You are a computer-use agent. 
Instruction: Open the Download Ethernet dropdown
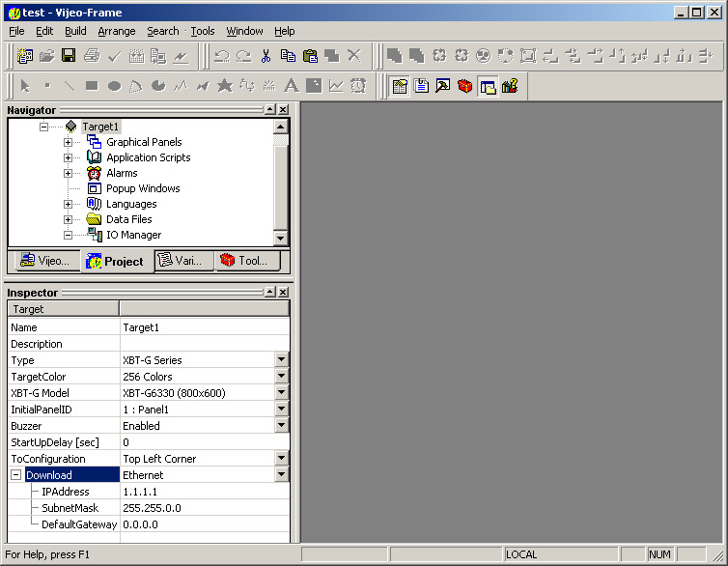click(x=281, y=474)
